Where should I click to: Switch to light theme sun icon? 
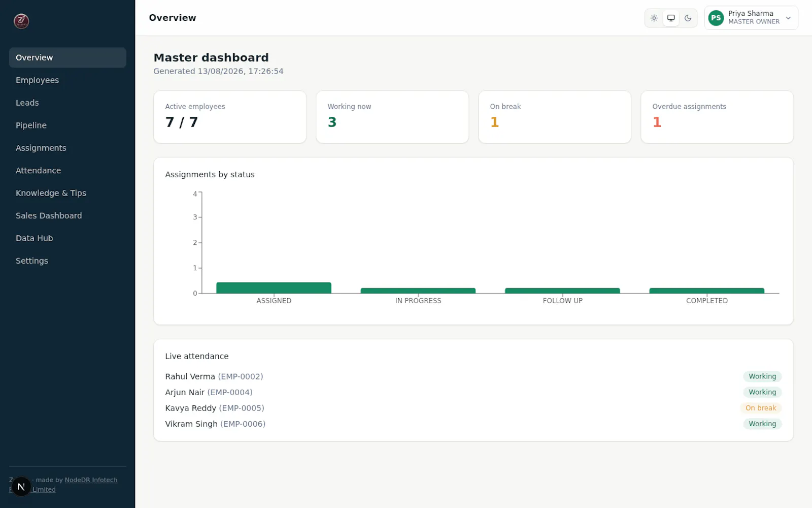[x=654, y=18]
